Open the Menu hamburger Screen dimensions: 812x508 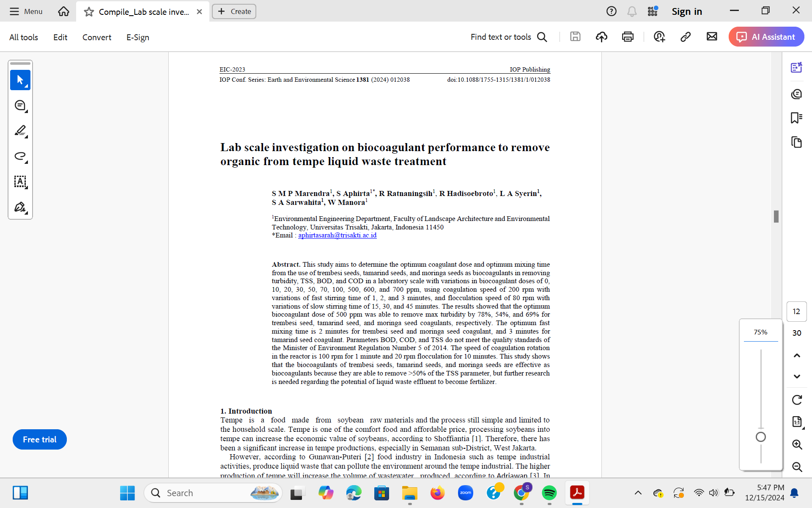(26, 11)
